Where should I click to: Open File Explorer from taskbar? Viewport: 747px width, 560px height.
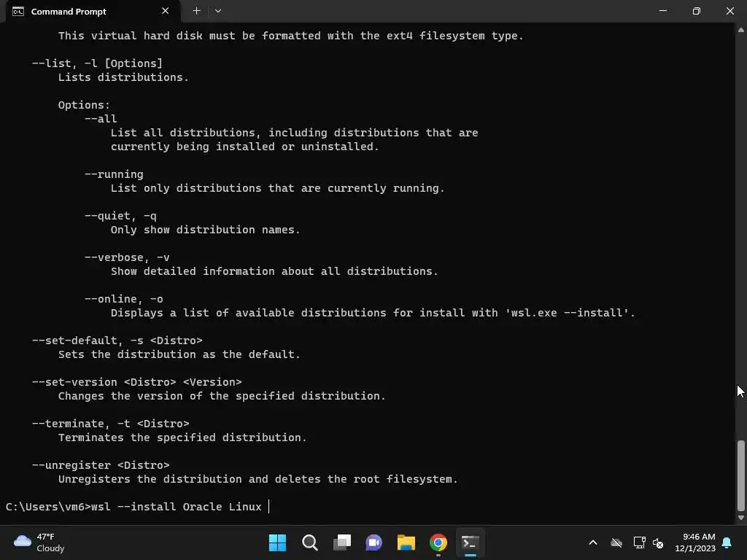(406, 542)
